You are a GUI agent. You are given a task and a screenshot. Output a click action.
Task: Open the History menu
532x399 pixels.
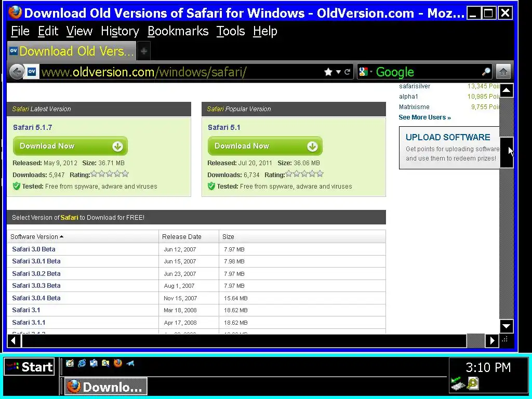[120, 31]
